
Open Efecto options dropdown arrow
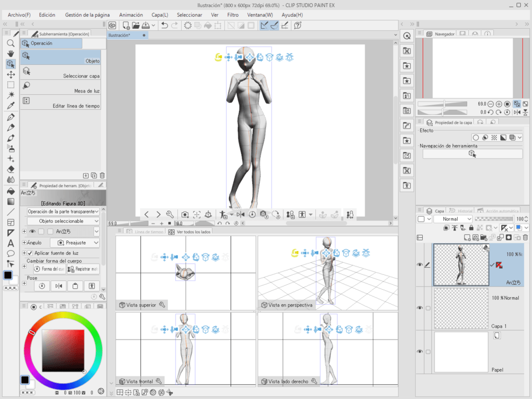(x=520, y=137)
